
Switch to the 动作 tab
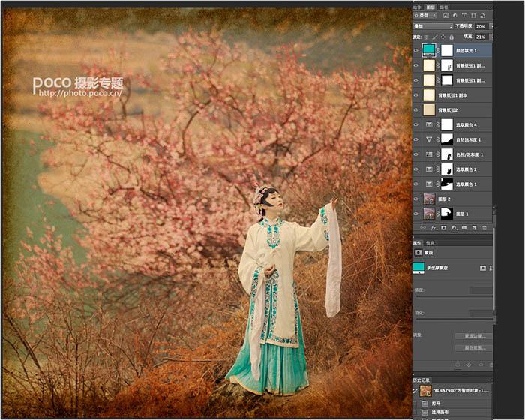(417, 7)
